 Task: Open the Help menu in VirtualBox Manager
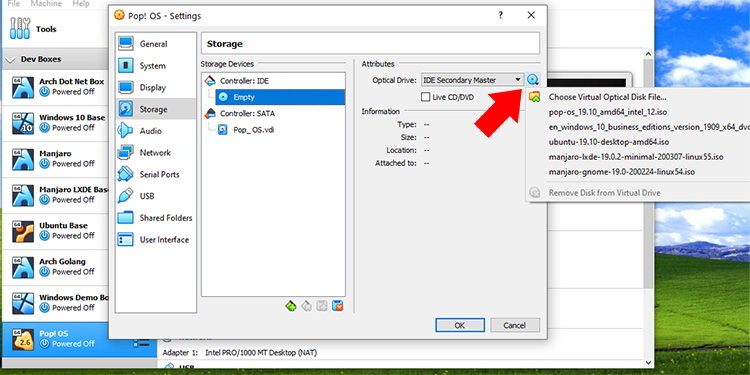coord(81,3)
